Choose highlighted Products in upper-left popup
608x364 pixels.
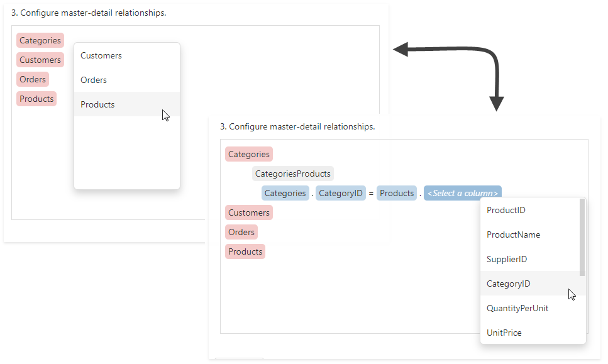pyautogui.click(x=97, y=104)
